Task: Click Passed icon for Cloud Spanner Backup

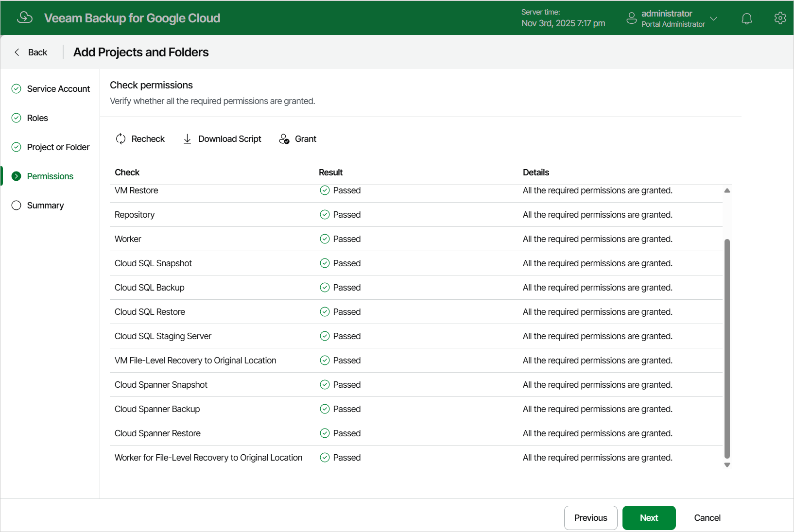Action: click(x=325, y=409)
